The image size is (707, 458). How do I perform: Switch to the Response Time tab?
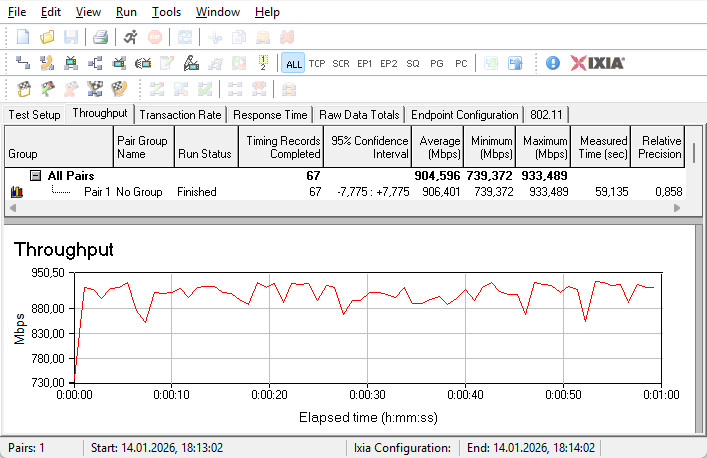[x=270, y=115]
